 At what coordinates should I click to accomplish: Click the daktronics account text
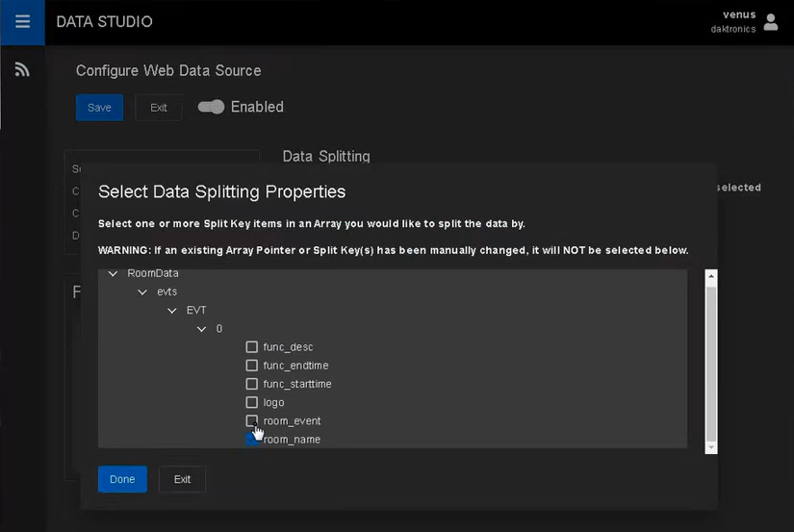tap(733, 30)
